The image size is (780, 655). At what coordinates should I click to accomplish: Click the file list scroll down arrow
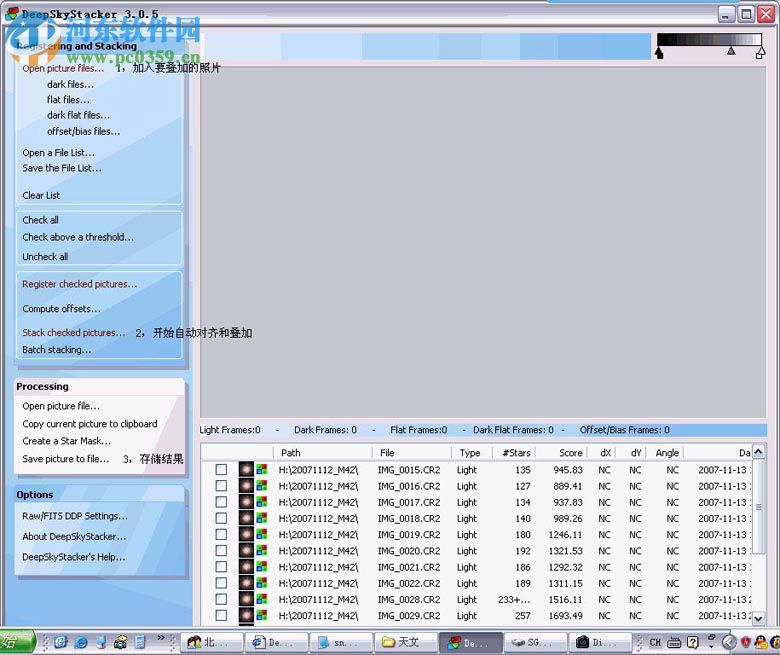pyautogui.click(x=760, y=619)
